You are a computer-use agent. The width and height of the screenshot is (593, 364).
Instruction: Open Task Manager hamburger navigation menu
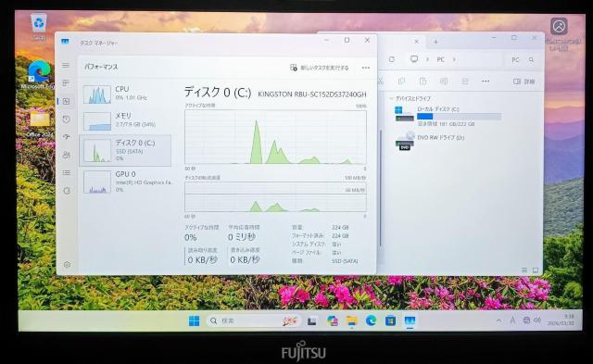tap(66, 66)
